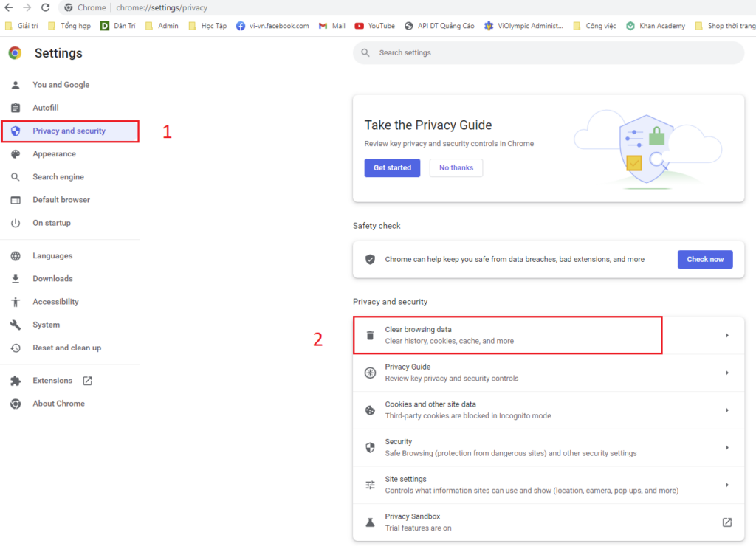The image size is (756, 546).
Task: Click the flask icon in Privacy Sandbox row
Action: tap(370, 522)
